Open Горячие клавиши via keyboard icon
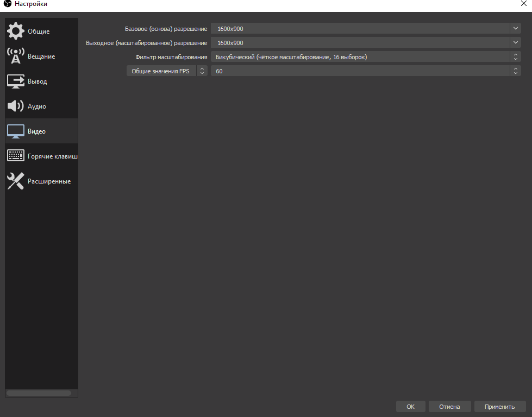 (16, 156)
